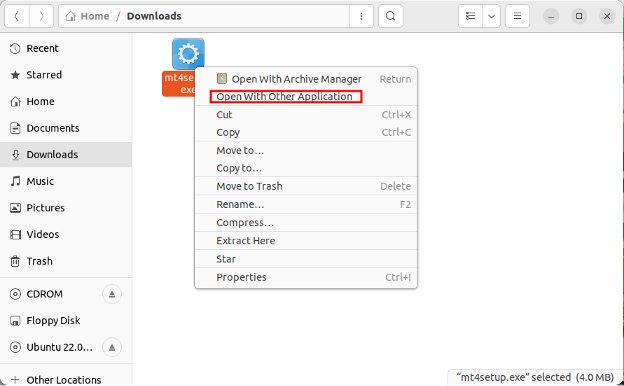The height and width of the screenshot is (386, 624).
Task: Maximize the Files window
Action: click(579, 16)
